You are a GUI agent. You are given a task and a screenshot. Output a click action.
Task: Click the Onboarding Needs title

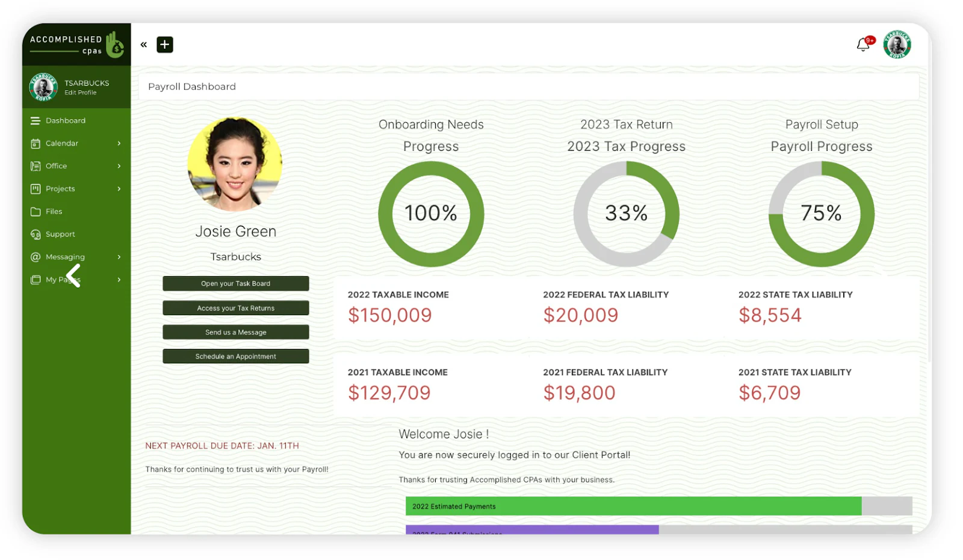click(431, 125)
